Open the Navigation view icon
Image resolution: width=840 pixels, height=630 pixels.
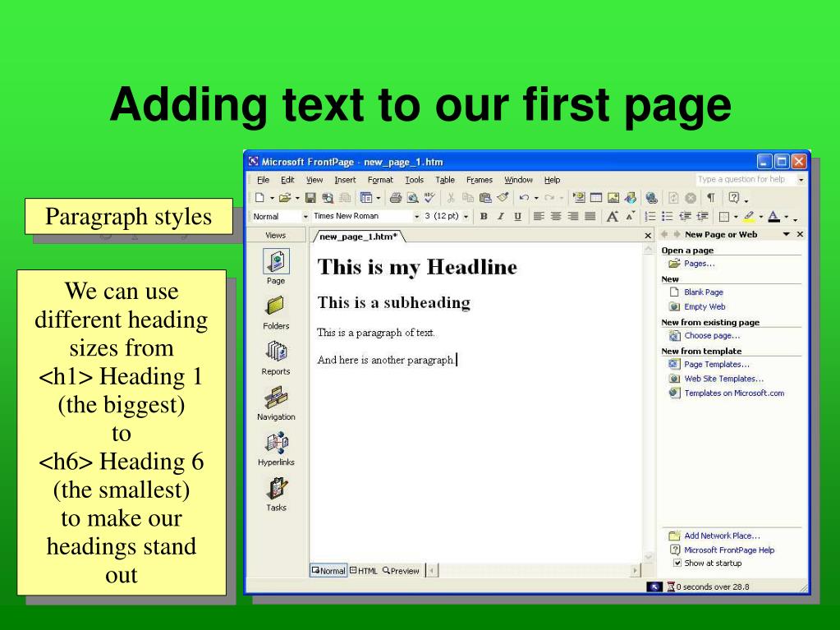pos(275,397)
